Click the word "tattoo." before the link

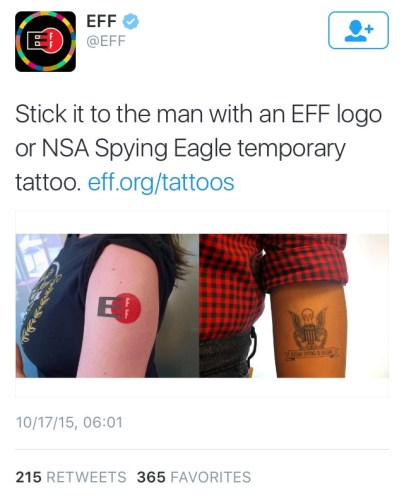[x=48, y=183]
